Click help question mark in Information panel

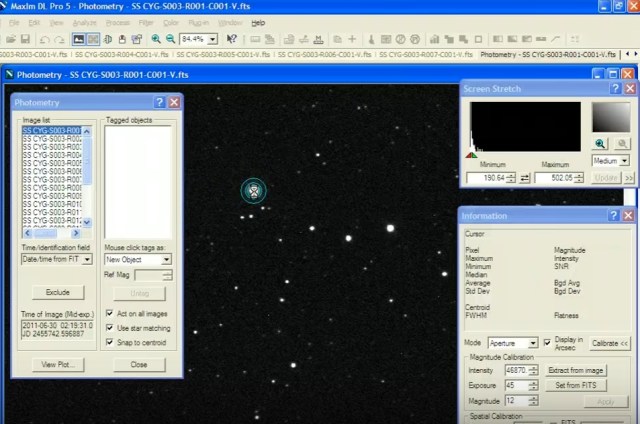[x=613, y=215]
